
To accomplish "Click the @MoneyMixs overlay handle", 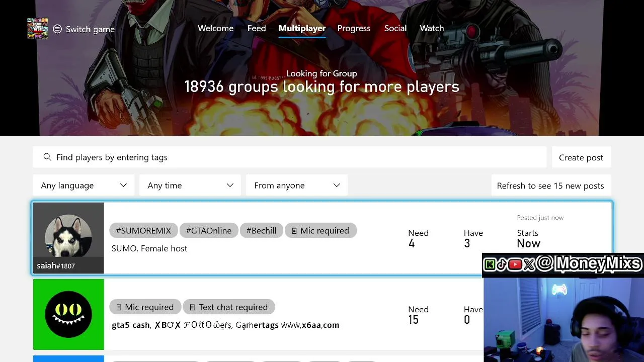I will tap(589, 264).
